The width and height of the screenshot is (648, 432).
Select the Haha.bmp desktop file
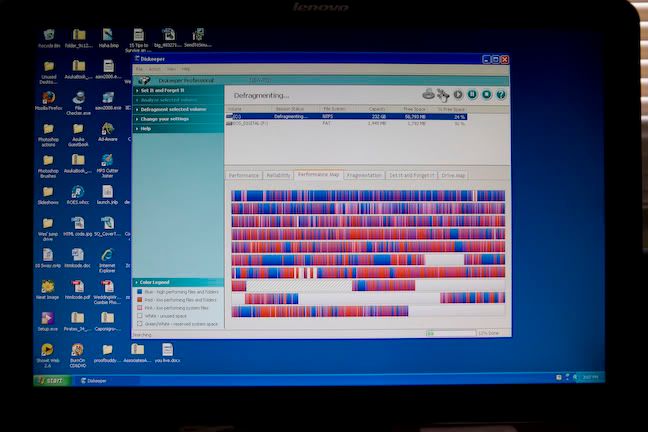[x=108, y=38]
